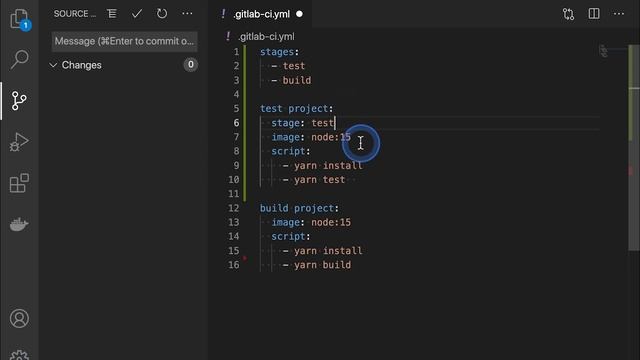Open the Explorer view icon
This screenshot has width=640, height=360.
click(x=19, y=19)
